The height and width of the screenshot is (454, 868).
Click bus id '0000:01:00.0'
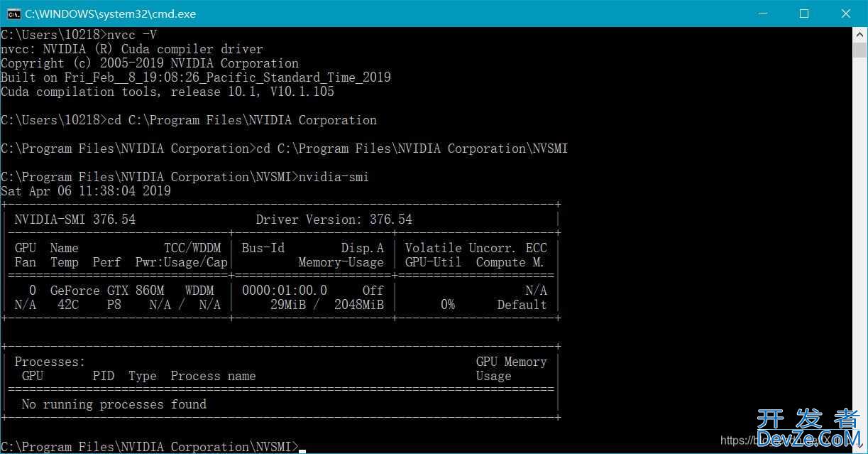(x=285, y=291)
